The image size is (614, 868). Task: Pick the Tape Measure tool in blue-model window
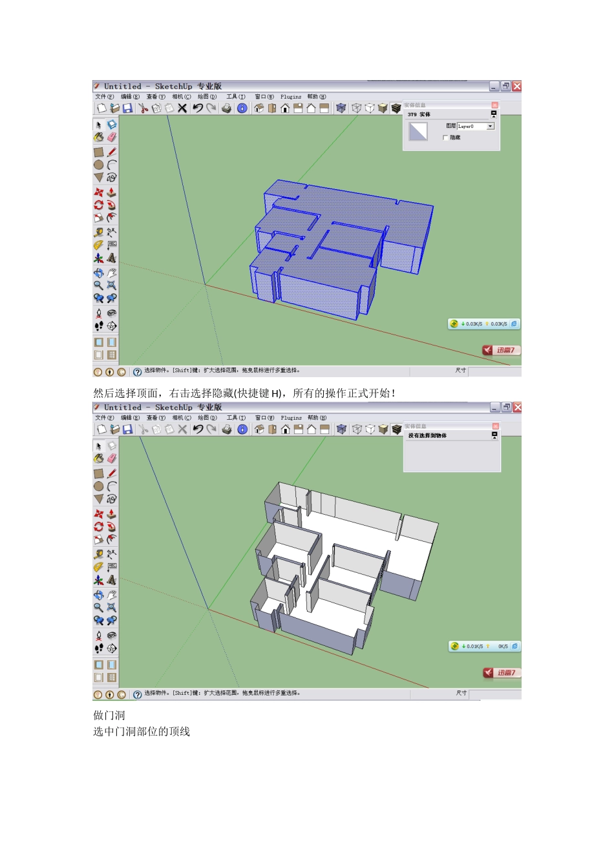click(99, 232)
